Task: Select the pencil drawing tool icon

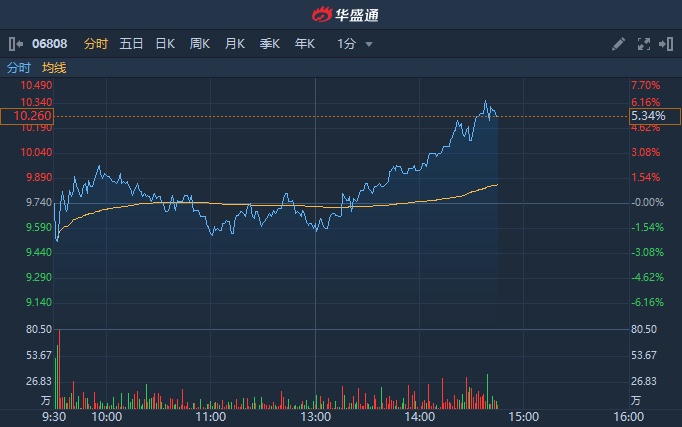Action: [x=618, y=44]
